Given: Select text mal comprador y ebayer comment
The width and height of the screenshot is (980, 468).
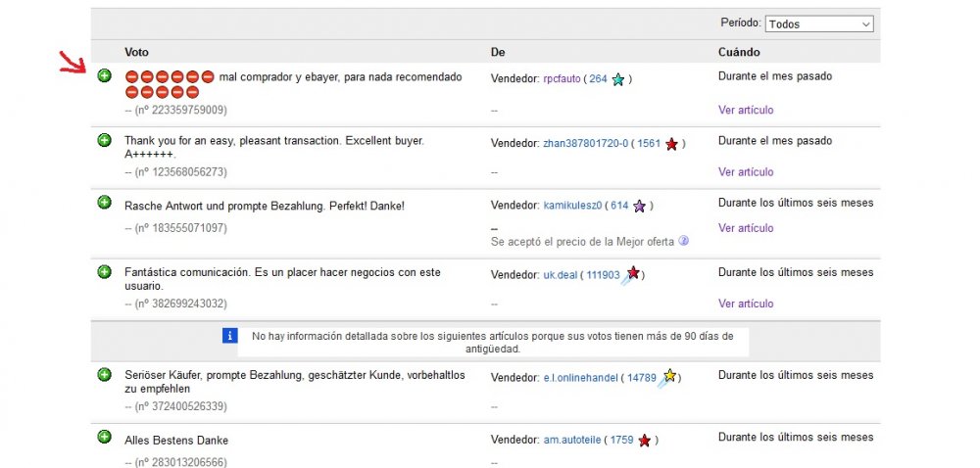Looking at the screenshot, I should (341, 77).
